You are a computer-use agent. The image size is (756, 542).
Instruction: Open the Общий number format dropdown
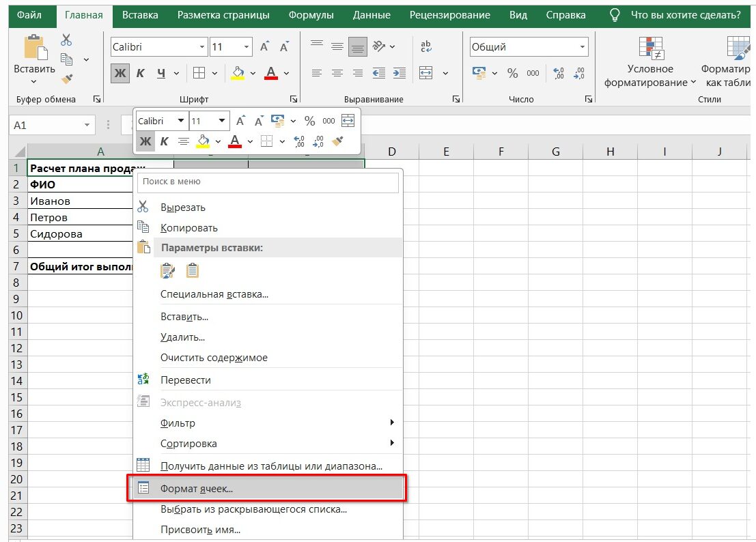[584, 46]
